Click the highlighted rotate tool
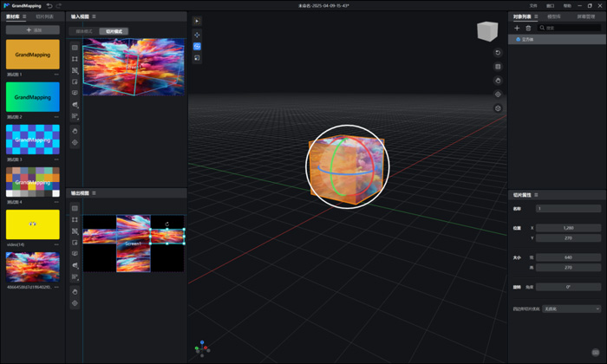The width and height of the screenshot is (607, 364). (x=197, y=47)
